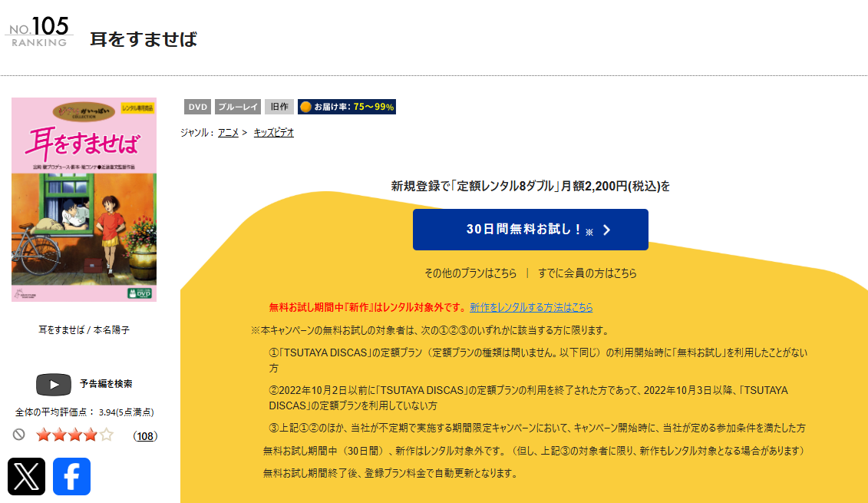Click the 耳をすませば DVD cover image
The width and height of the screenshot is (868, 503).
click(84, 200)
